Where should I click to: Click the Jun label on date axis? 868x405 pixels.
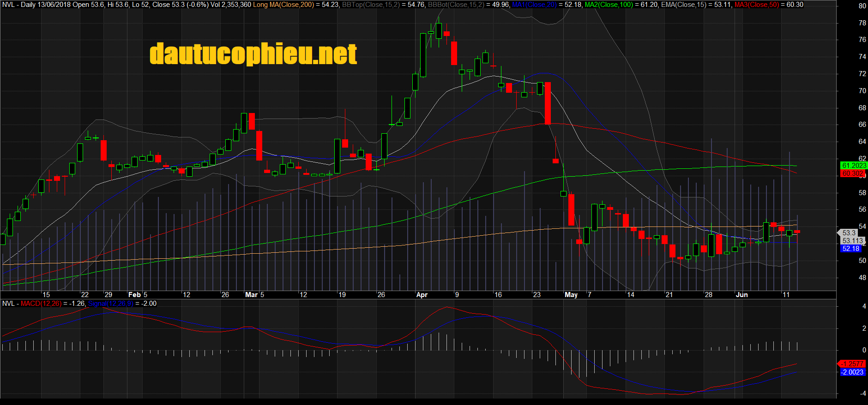[741, 295]
